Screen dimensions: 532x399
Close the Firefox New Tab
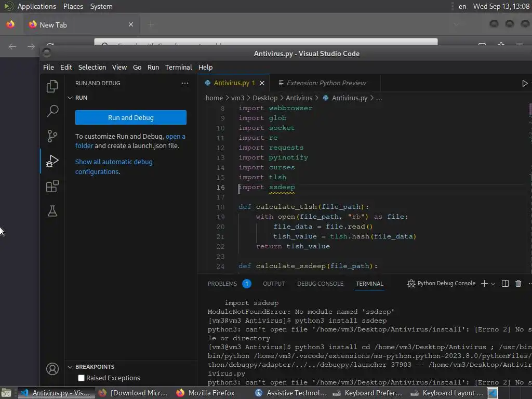tap(131, 24)
